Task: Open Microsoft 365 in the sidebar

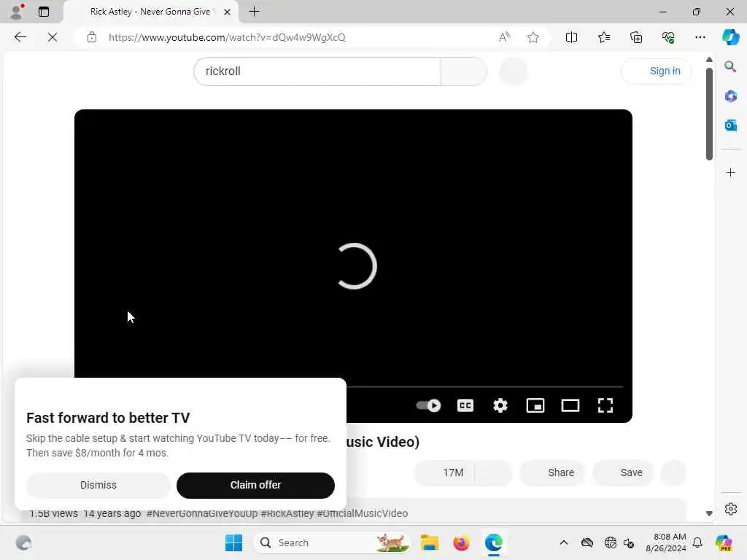Action: 730,96
